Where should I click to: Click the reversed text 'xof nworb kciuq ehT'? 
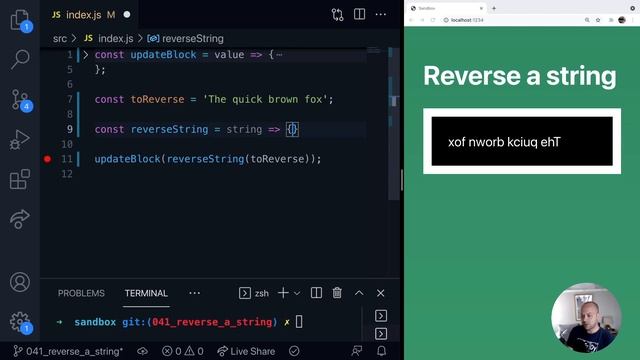(x=504, y=142)
